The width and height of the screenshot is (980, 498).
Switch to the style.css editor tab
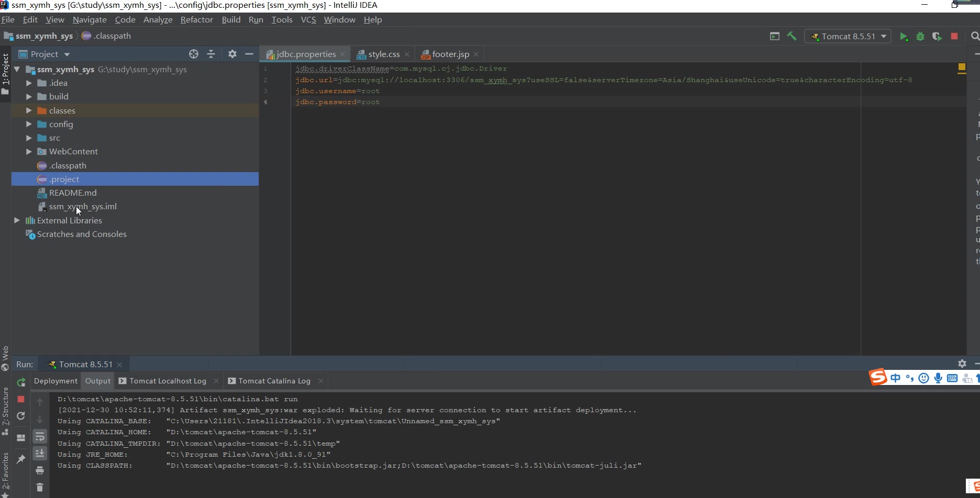[x=383, y=54]
